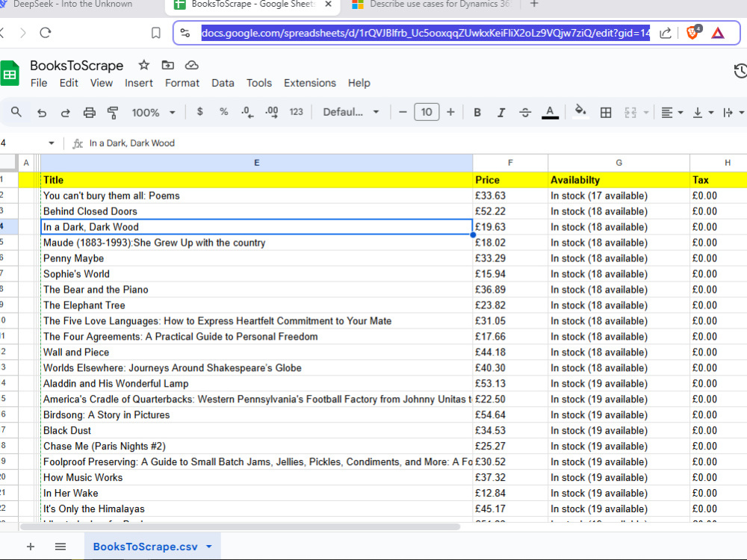Click the BooksToScrape document title
Viewport: 747px width, 560px height.
coord(77,65)
